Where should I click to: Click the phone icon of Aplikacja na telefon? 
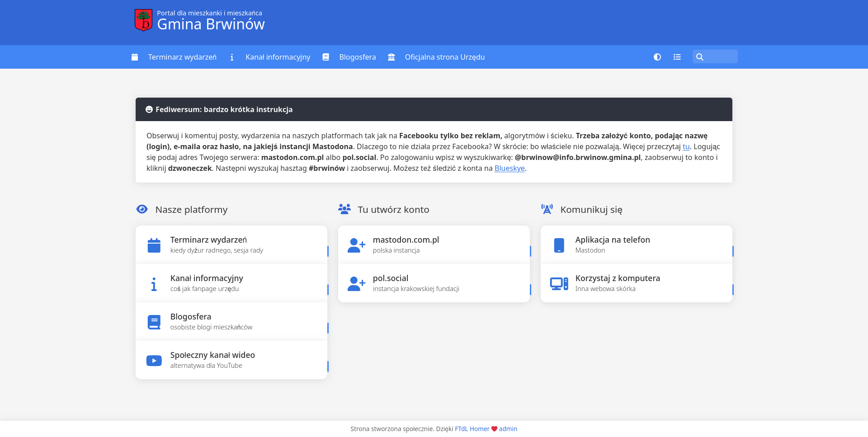[559, 245]
